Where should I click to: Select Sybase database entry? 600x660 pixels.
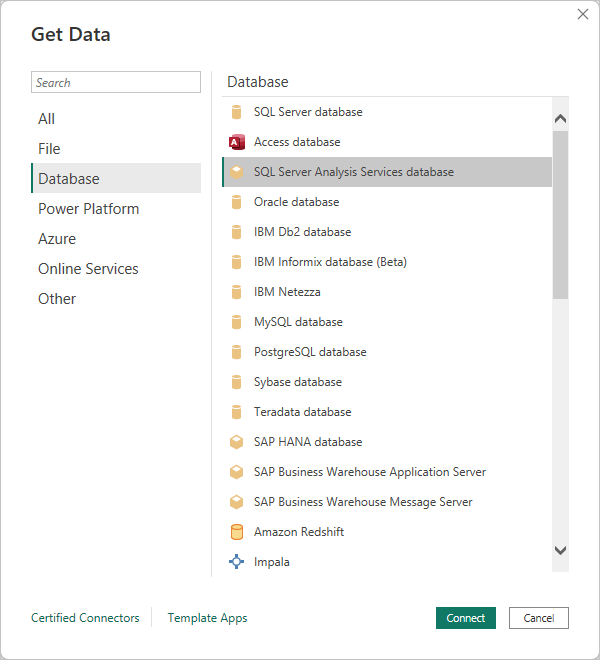tap(387, 382)
